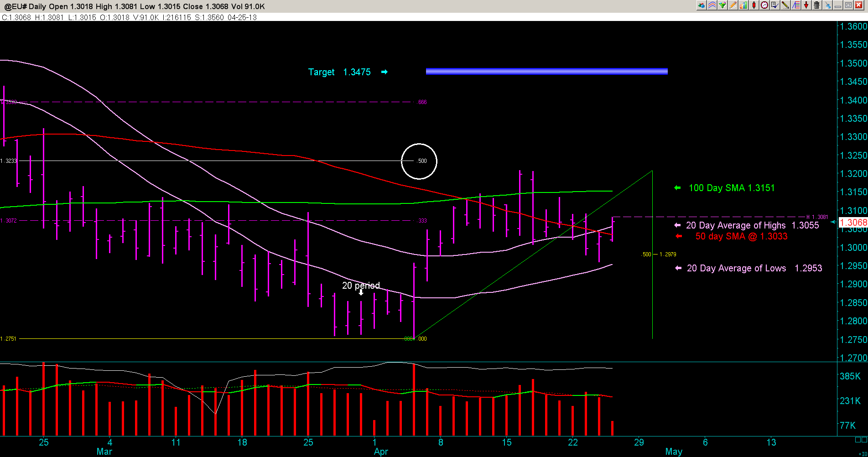Image resolution: width=868 pixels, height=457 pixels.
Task: Click the 77K volume axis label
Action: 848,426
